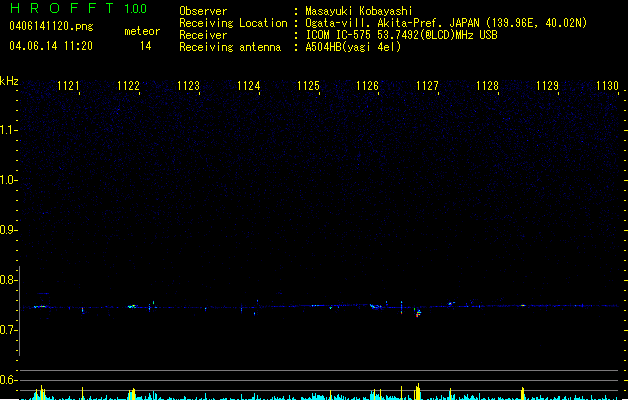
Task: Click the timestamp 04.06.14 11:20
Action: click(x=51, y=46)
